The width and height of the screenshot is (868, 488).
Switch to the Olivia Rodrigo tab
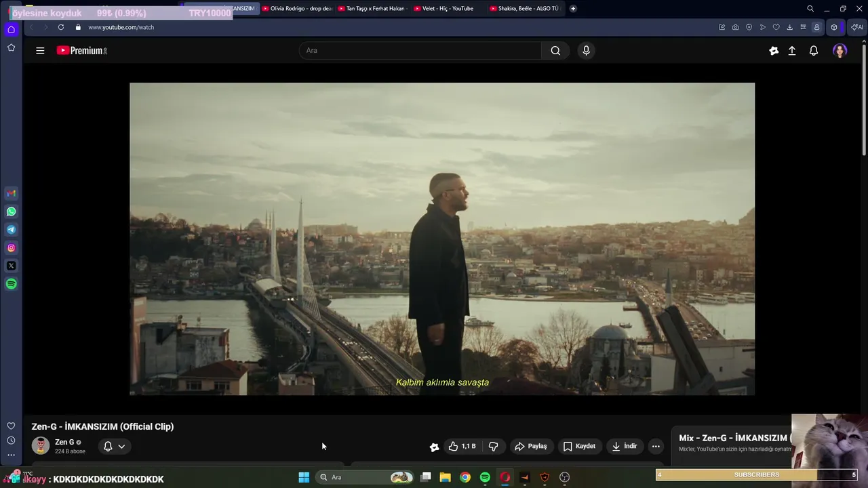coord(296,9)
